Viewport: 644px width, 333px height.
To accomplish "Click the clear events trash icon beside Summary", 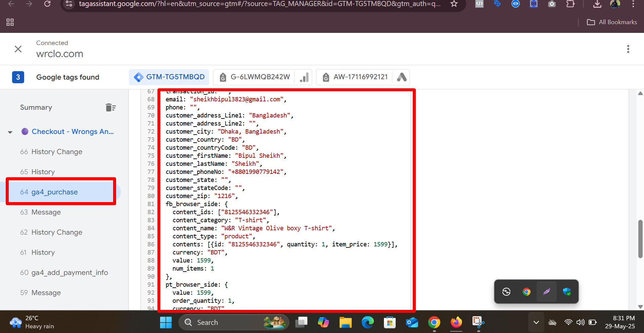I will pyautogui.click(x=110, y=107).
